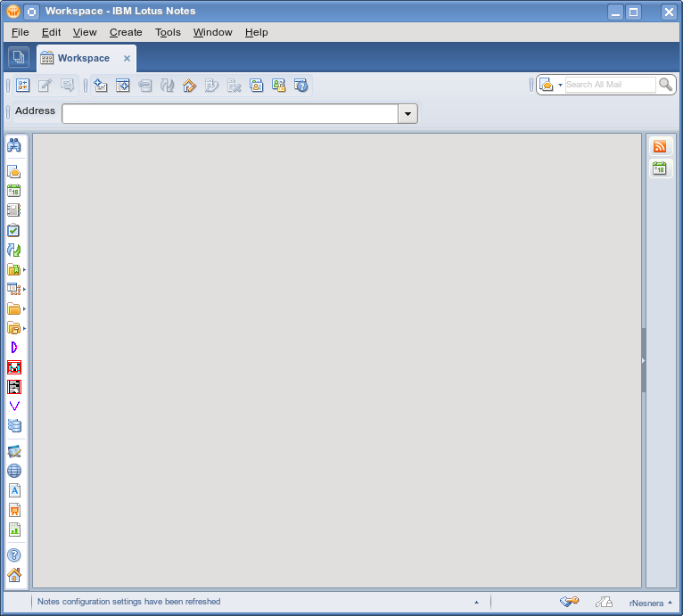Viewport: 683px width, 616px height.
Task: Open the Day-At-A-Glance calendar in right sidebar
Action: tap(660, 168)
